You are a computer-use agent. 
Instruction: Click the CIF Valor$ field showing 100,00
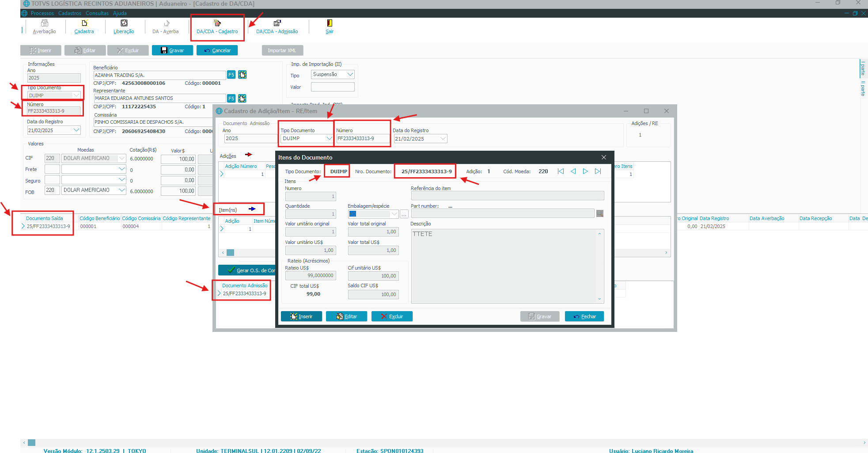tap(178, 159)
